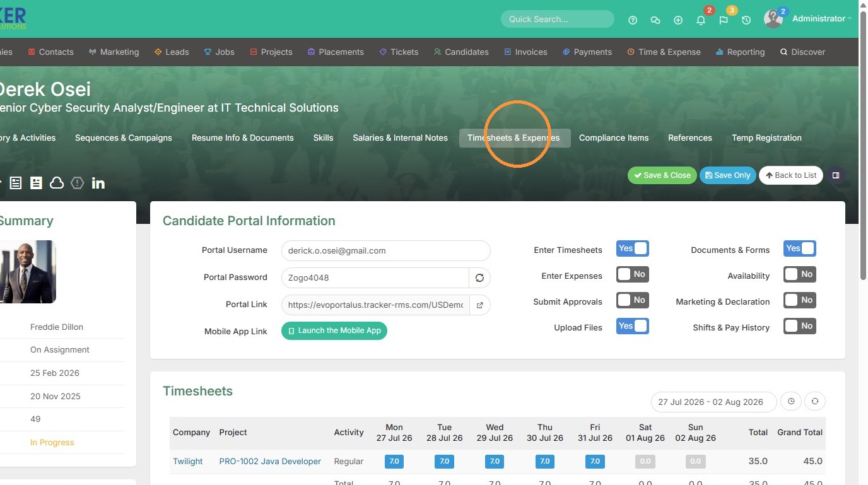This screenshot has height=485, width=868.
Task: Click the Portal Username input field
Action: tap(385, 250)
